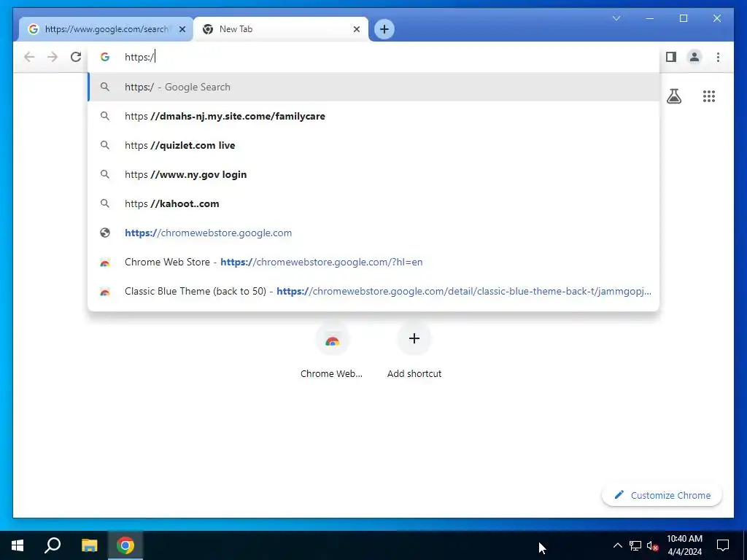The width and height of the screenshot is (747, 560).
Task: Show hidden tray icons chevron
Action: pos(617,545)
